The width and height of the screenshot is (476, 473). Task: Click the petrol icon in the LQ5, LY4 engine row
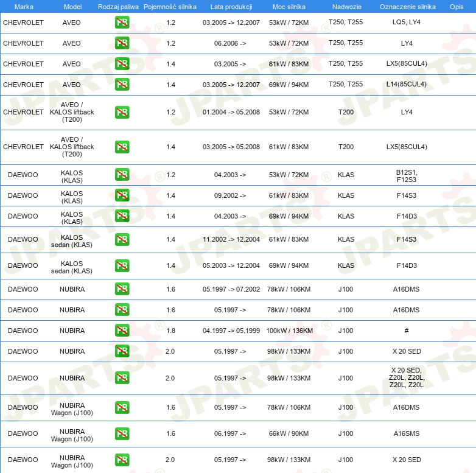pyautogui.click(x=122, y=23)
